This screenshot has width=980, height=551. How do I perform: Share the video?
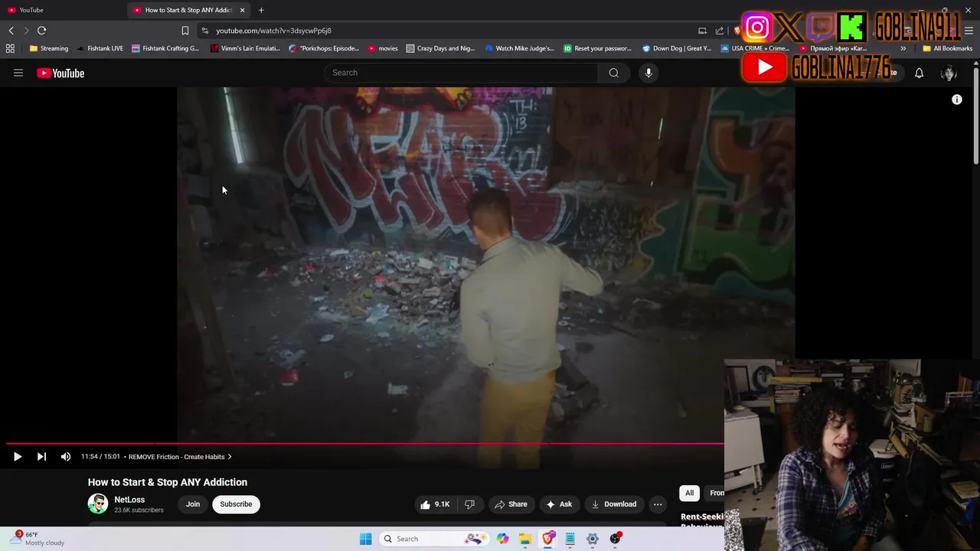click(x=511, y=504)
